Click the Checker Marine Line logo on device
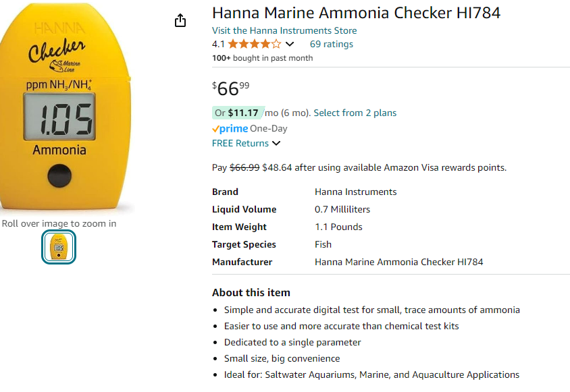Image resolution: width=570 pixels, height=392 pixels. (57, 53)
